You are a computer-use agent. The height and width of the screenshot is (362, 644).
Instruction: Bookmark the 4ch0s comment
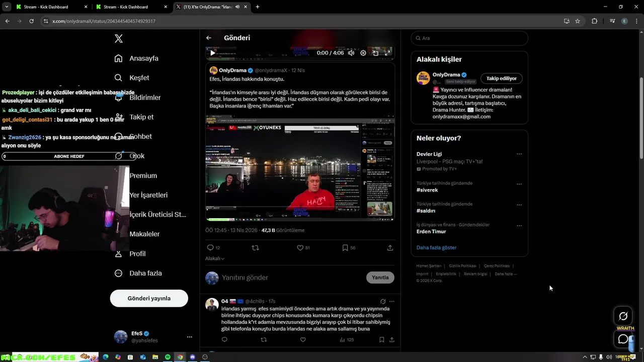[382, 340]
